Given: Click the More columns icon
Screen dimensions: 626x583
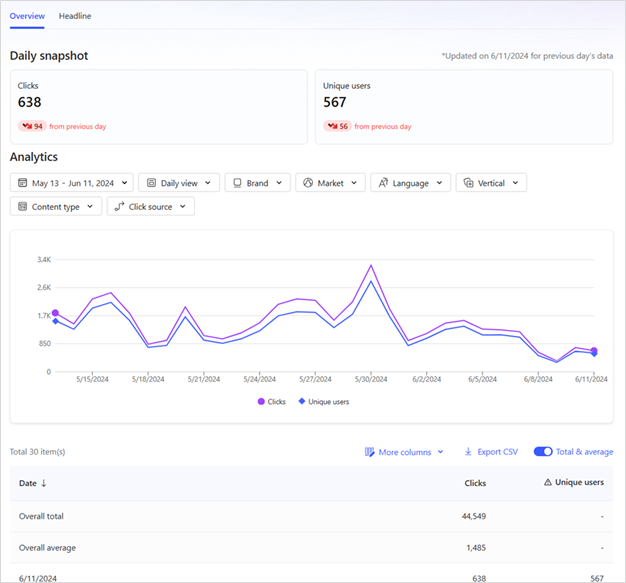Looking at the screenshot, I should point(370,452).
